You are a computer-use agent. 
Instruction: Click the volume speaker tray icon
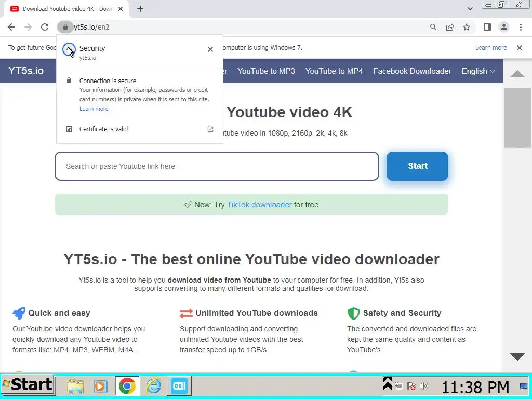423,386
